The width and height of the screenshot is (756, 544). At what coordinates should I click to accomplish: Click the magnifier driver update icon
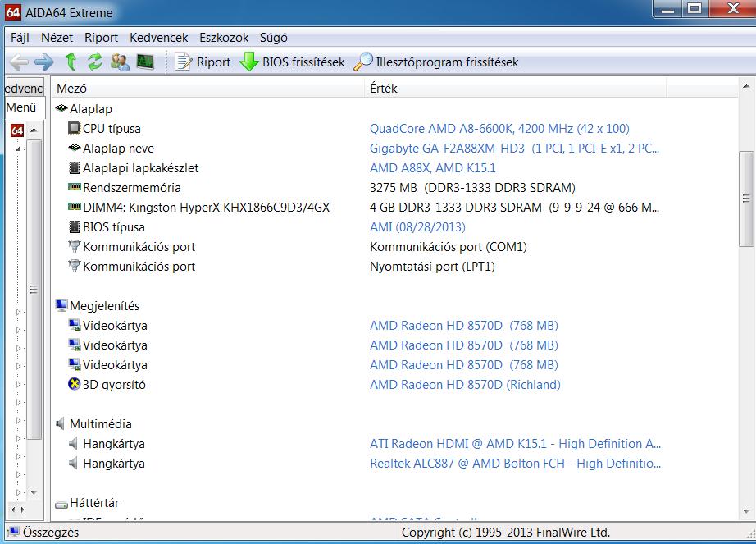tap(363, 62)
